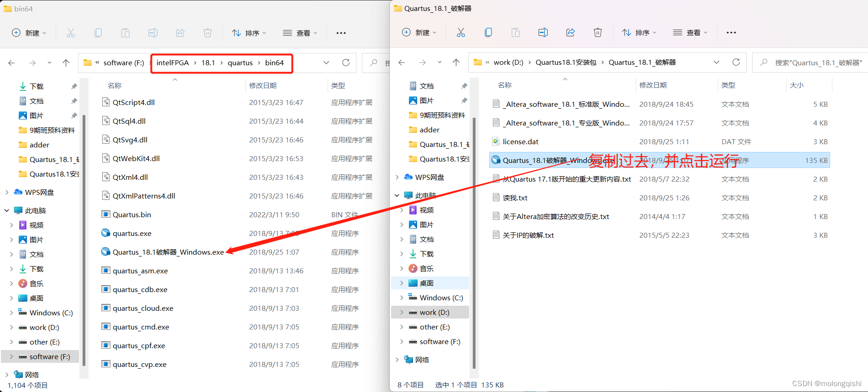Screen dimensions: 868x392
Task: Select software (F:) in bin64 sidebar
Action: pyautogui.click(x=40, y=356)
